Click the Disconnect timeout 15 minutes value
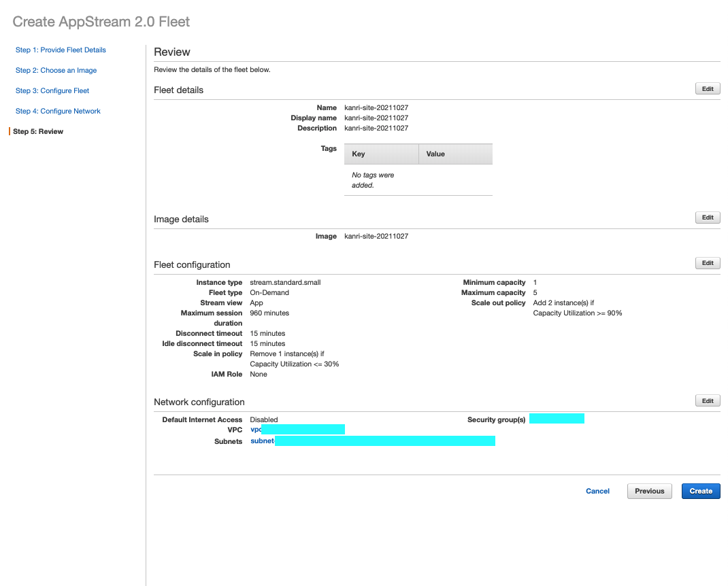 pos(267,333)
